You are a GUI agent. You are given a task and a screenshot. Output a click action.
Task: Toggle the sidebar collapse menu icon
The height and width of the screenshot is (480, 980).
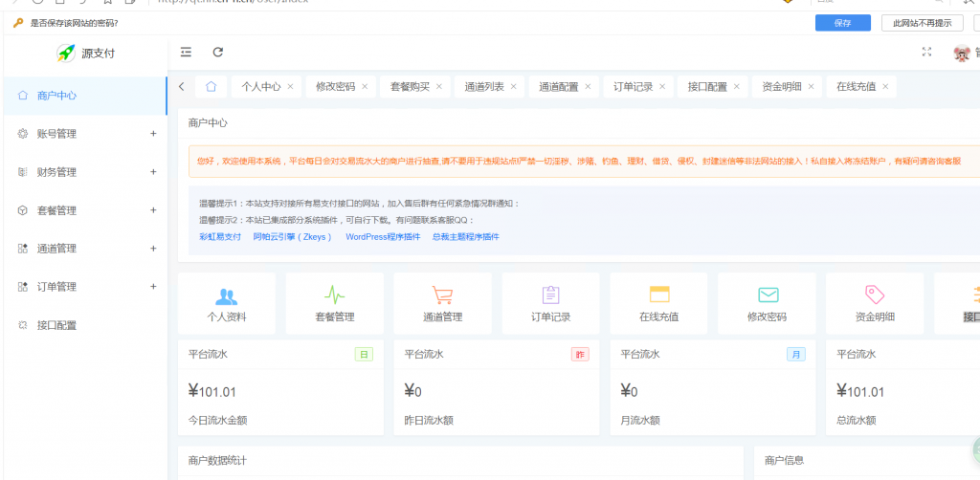[186, 52]
